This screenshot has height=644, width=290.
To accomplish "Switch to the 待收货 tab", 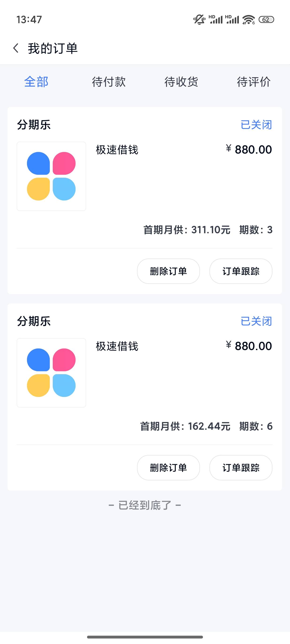I will pyautogui.click(x=181, y=82).
